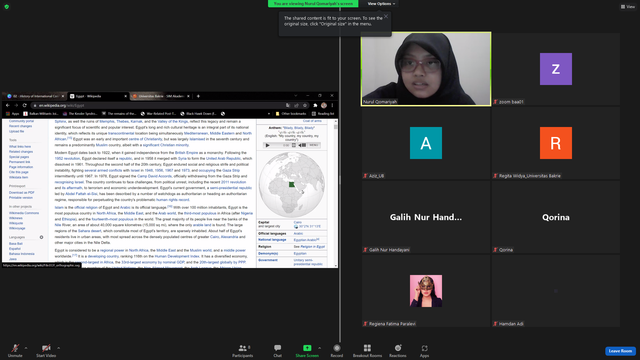
Task: Open a new browser tab
Action: click(198, 96)
